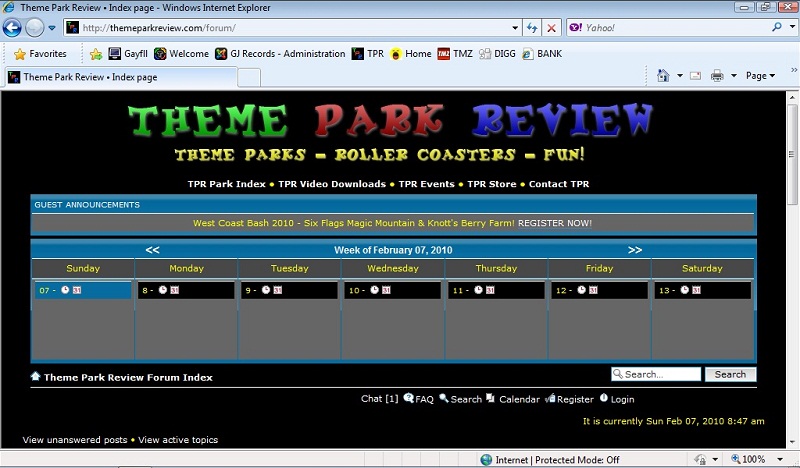Click the calendar icon on Wednesday 10
Image resolution: width=800 pixels, height=468 pixels.
point(386,290)
